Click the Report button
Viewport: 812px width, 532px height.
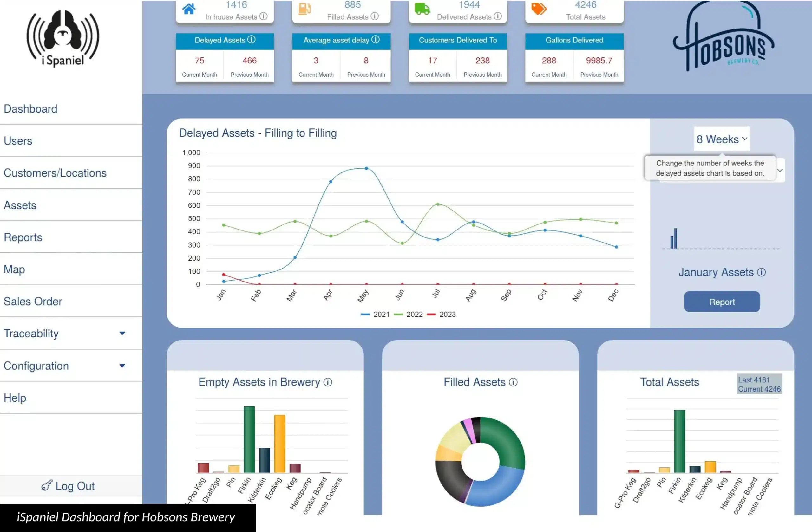point(722,302)
